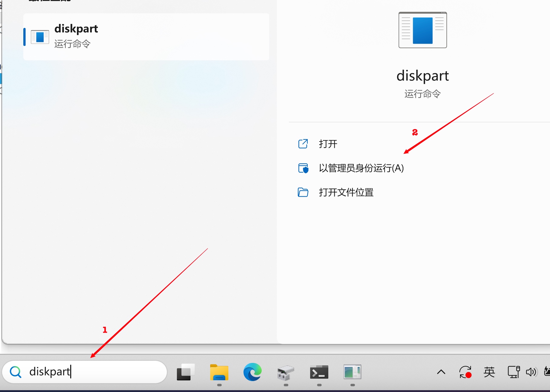
Task: Click the diskpart icon in the result list
Action: (x=40, y=37)
